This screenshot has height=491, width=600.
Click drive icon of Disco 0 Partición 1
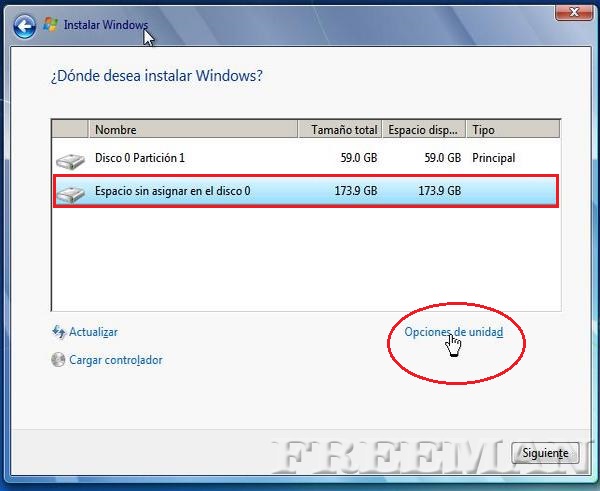click(x=70, y=161)
